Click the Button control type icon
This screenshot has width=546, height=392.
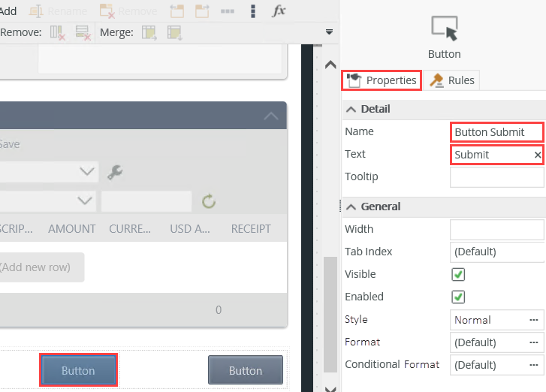tap(445, 29)
